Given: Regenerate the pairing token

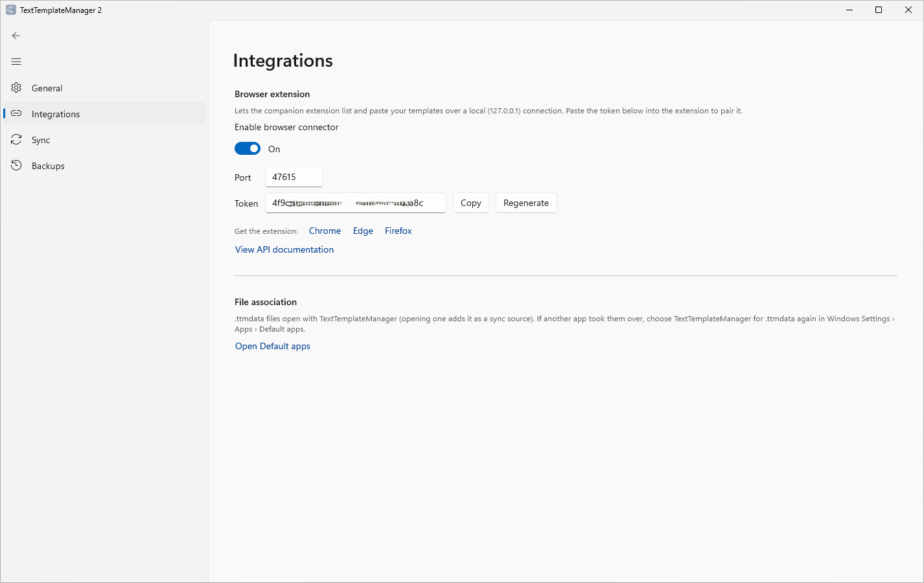Looking at the screenshot, I should point(526,203).
